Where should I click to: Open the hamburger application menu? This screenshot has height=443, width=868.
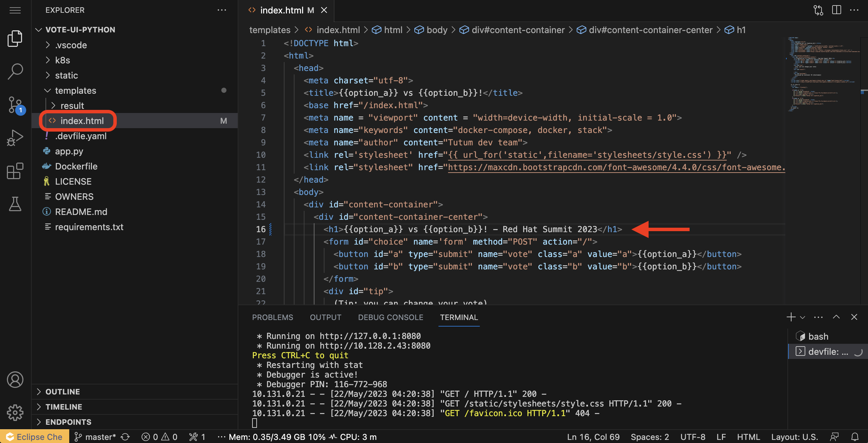(x=15, y=10)
